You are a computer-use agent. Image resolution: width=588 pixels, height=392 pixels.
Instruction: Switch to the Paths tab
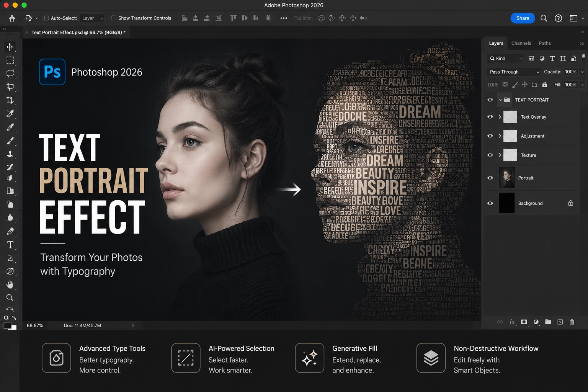coord(545,43)
